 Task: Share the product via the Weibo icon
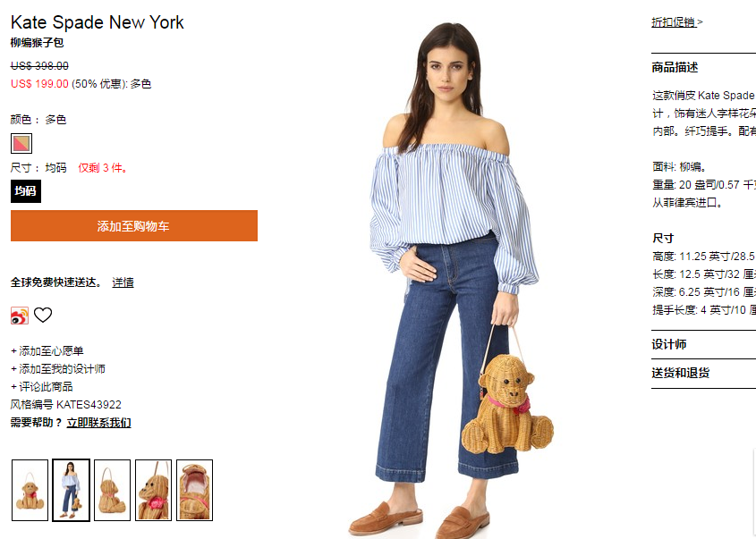pyautogui.click(x=20, y=316)
